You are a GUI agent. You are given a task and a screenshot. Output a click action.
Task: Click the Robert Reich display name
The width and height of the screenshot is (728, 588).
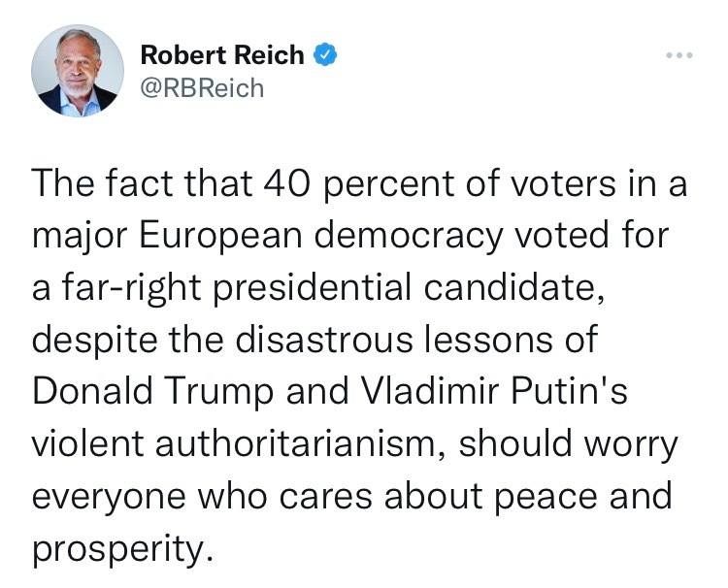[222, 54]
